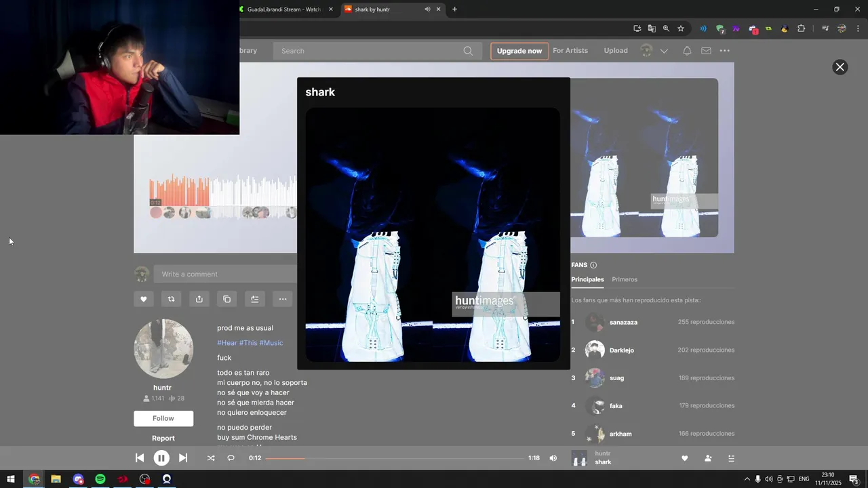Pause the currently playing track

pyautogui.click(x=161, y=458)
